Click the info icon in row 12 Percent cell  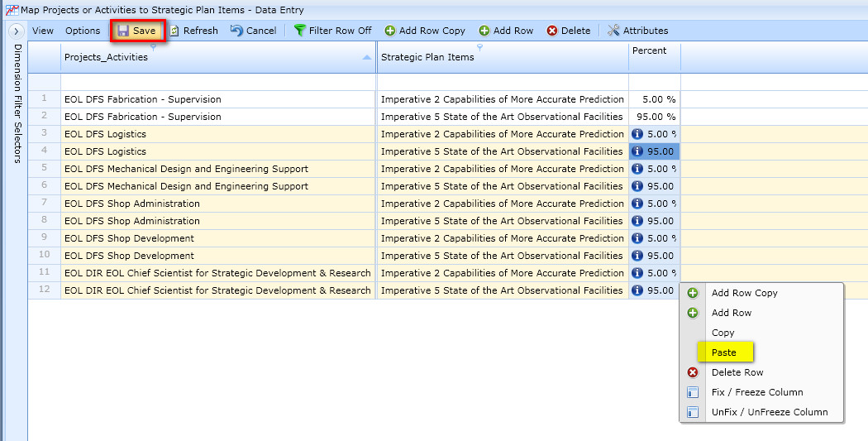(x=637, y=290)
